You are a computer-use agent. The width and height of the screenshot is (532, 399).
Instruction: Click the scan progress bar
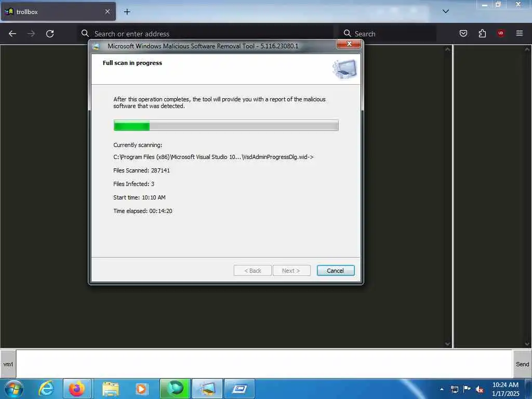[x=226, y=126]
